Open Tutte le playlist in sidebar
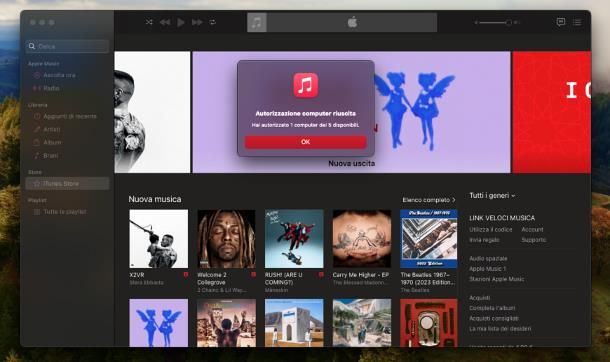Image resolution: width=610 pixels, height=362 pixels. tap(67, 212)
